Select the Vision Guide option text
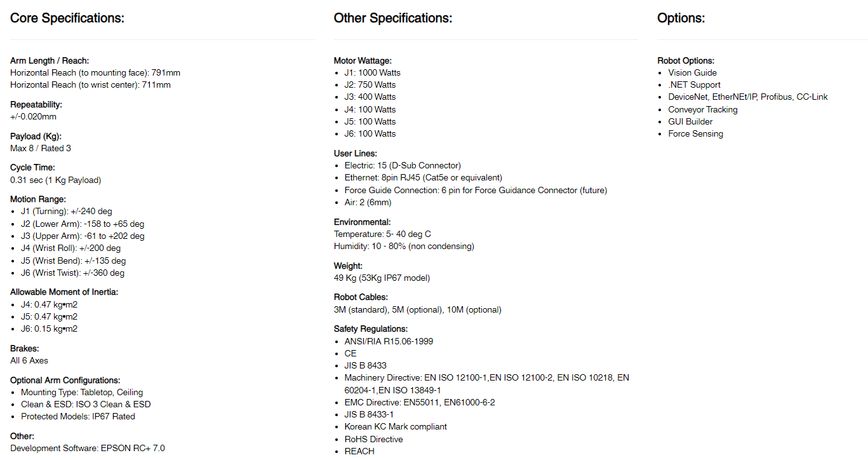 [692, 72]
